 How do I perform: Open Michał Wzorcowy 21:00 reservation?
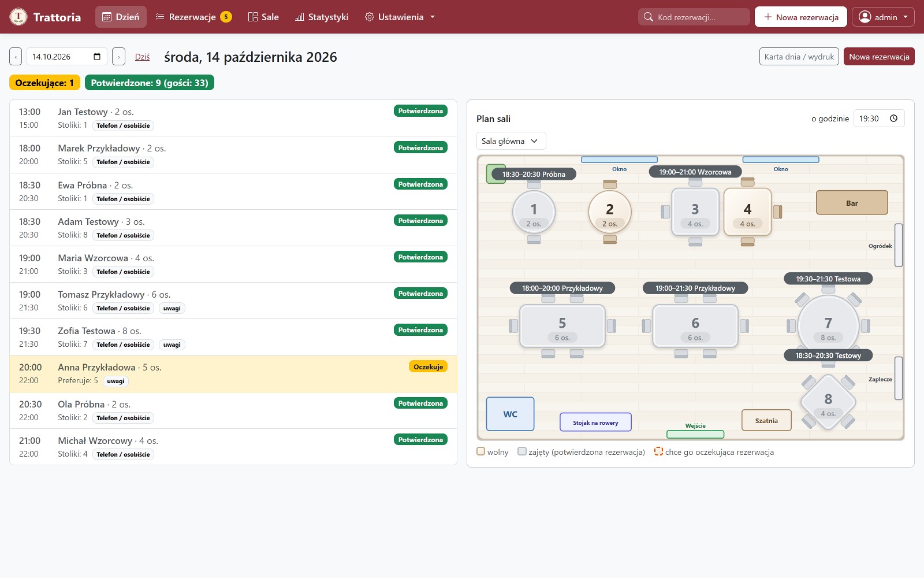(233, 447)
